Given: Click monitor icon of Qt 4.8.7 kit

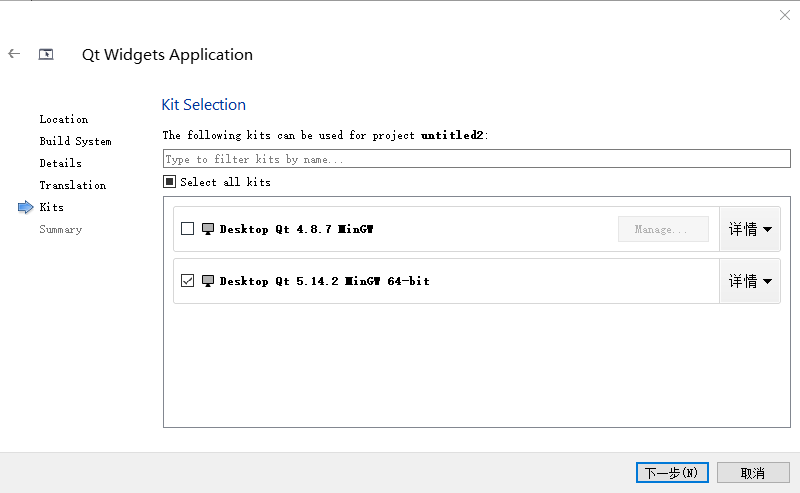Looking at the screenshot, I should (x=208, y=229).
